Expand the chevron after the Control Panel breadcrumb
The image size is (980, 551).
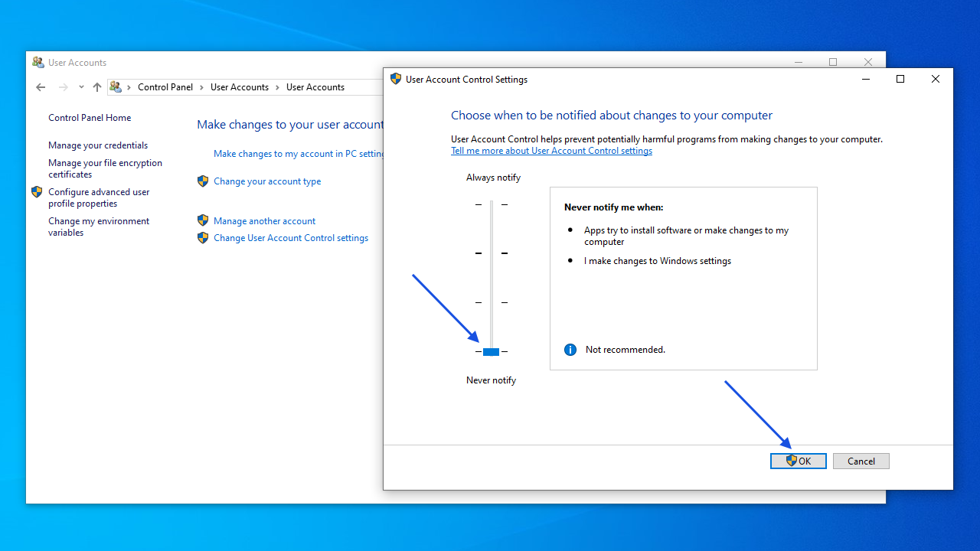tap(202, 87)
